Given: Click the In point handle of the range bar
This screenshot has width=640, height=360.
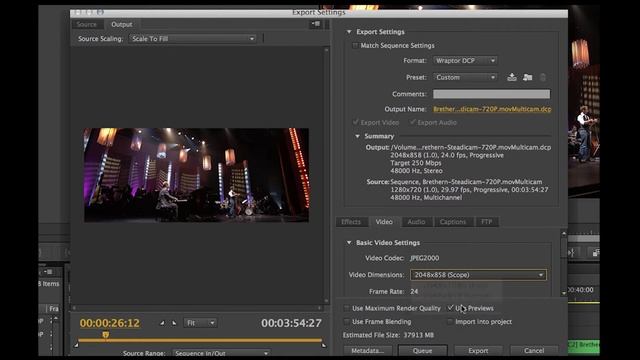Looking at the screenshot, I should coord(76,345).
